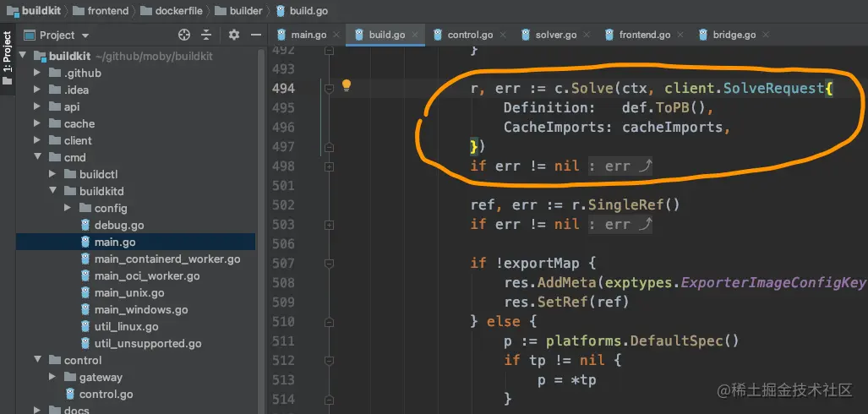Click SolveRequest in line 494
The image size is (868, 414).
point(773,89)
